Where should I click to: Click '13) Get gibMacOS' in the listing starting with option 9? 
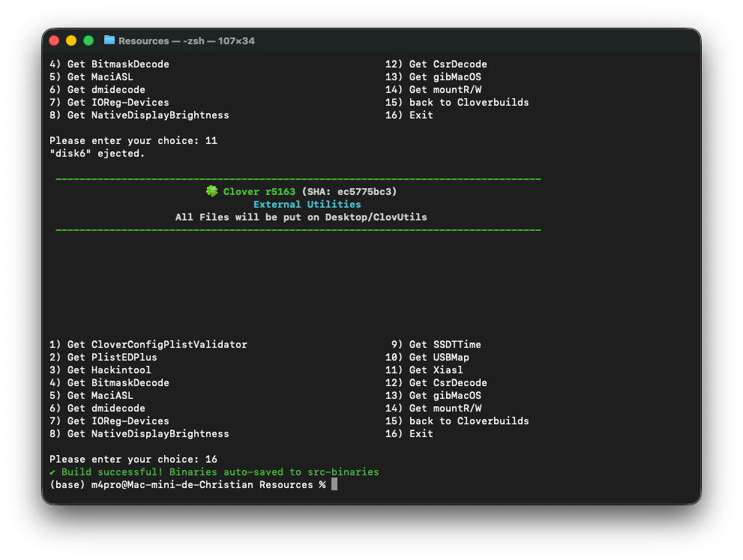tap(433, 396)
